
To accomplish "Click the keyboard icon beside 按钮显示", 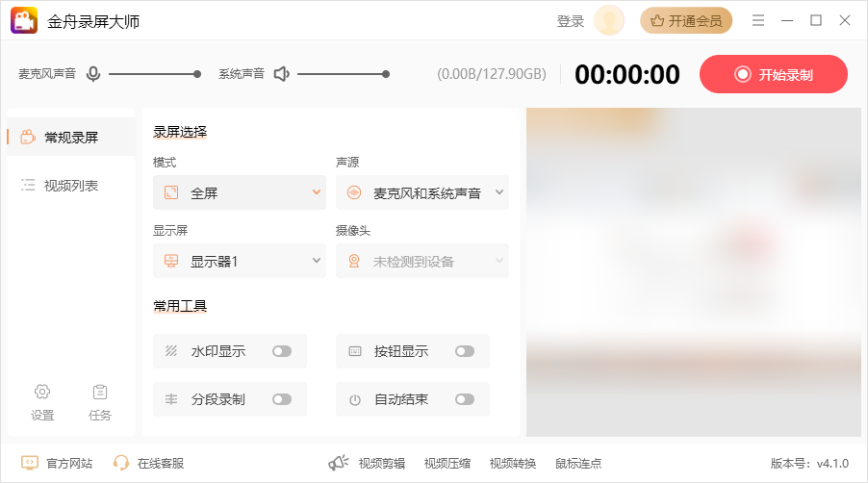I will point(355,351).
